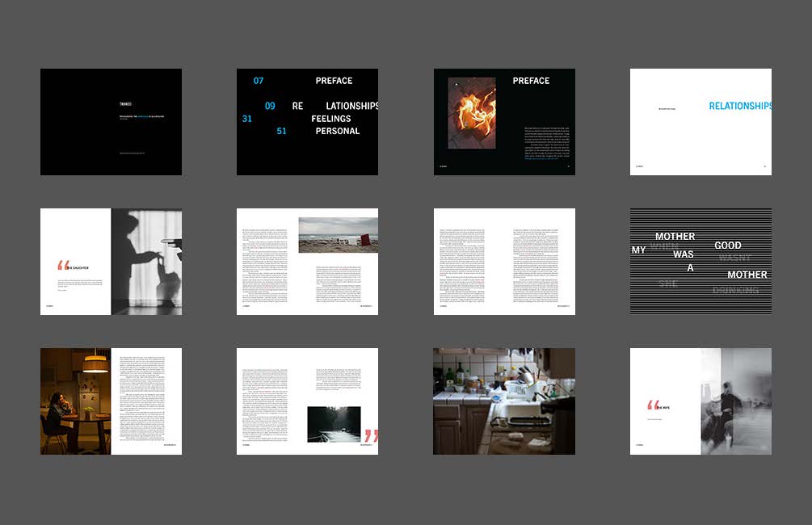Open the text-only two-column spread
812x525 pixels.
click(504, 261)
